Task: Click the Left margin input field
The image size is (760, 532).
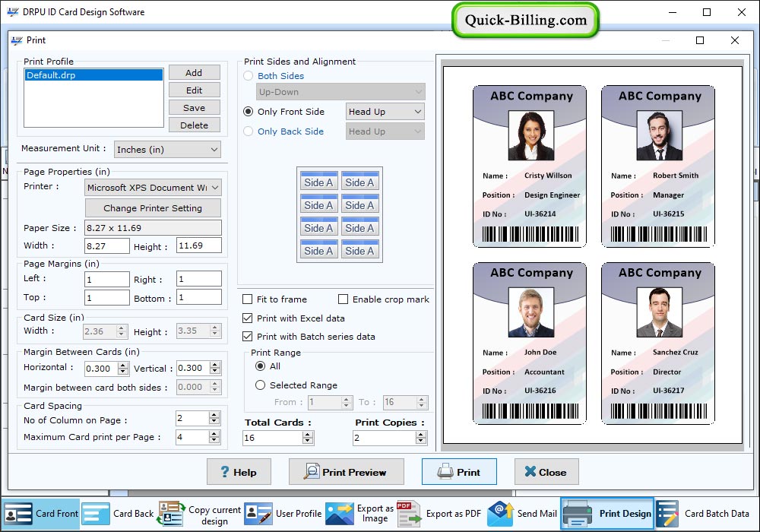Action: (107, 279)
